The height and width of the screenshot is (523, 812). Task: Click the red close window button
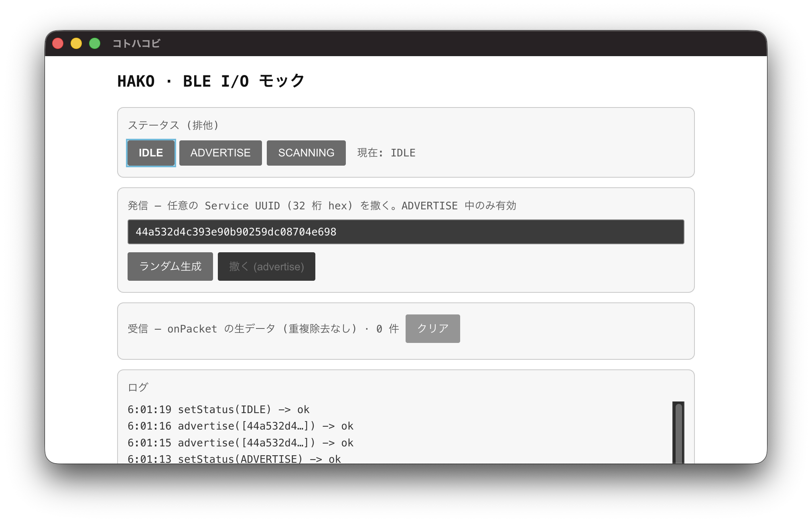click(x=58, y=43)
